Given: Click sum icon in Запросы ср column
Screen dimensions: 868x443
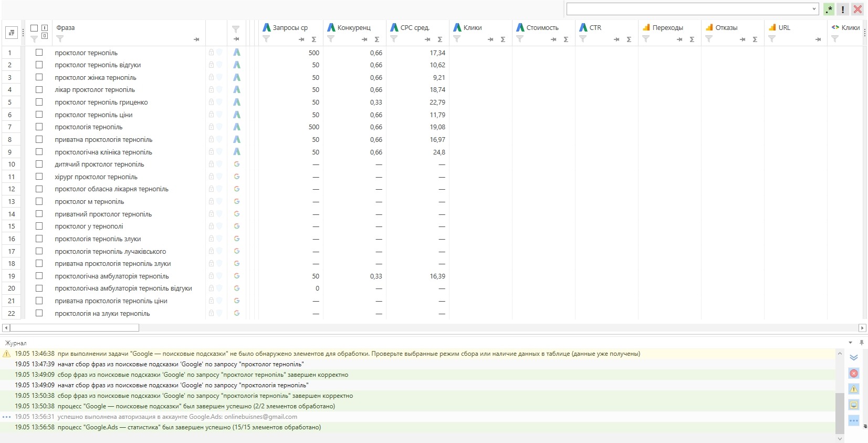Looking at the screenshot, I should pyautogui.click(x=314, y=39).
